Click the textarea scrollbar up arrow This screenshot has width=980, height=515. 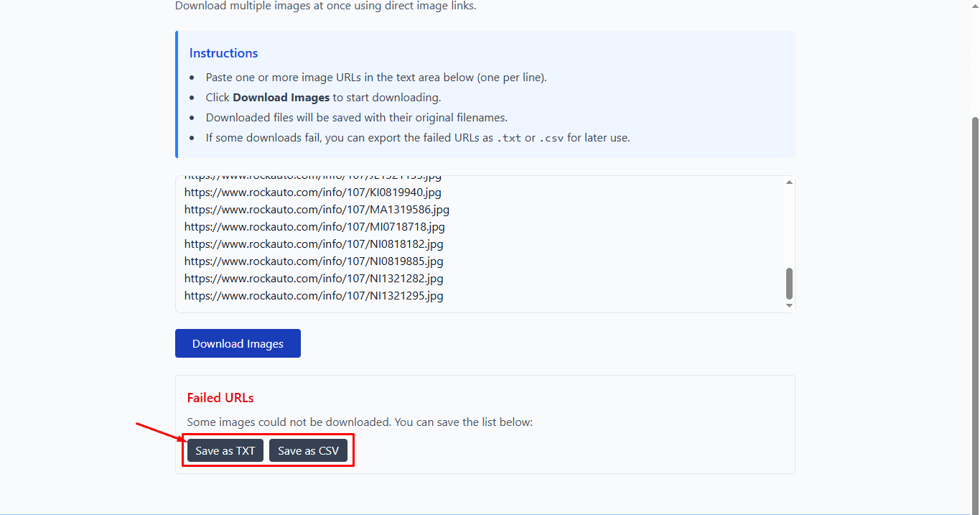tap(789, 182)
